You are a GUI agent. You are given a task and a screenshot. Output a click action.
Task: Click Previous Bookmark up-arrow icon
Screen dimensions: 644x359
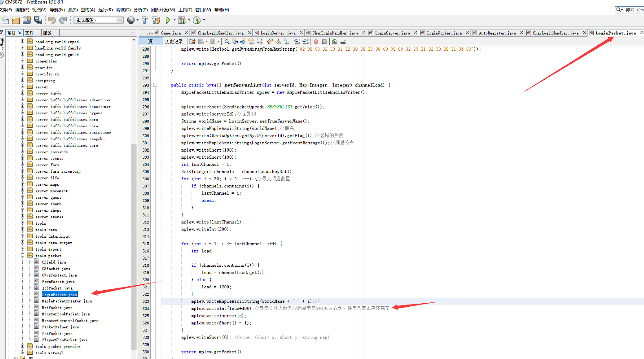pos(270,41)
